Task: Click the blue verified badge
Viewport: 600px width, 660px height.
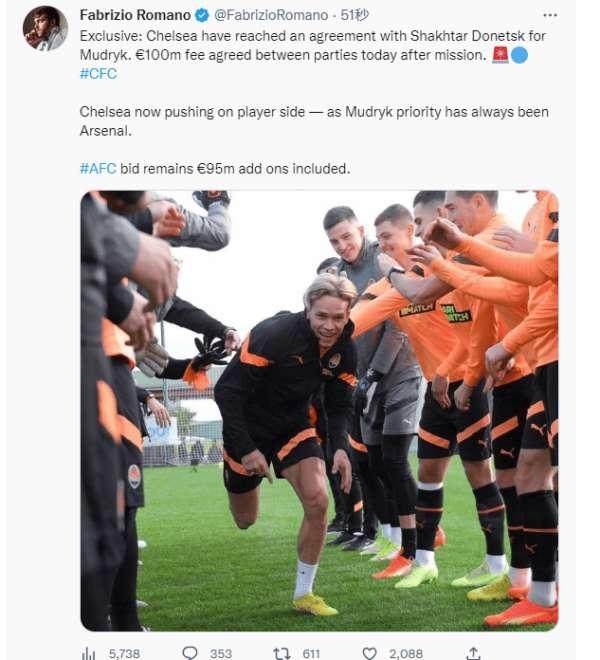Action: tap(202, 15)
